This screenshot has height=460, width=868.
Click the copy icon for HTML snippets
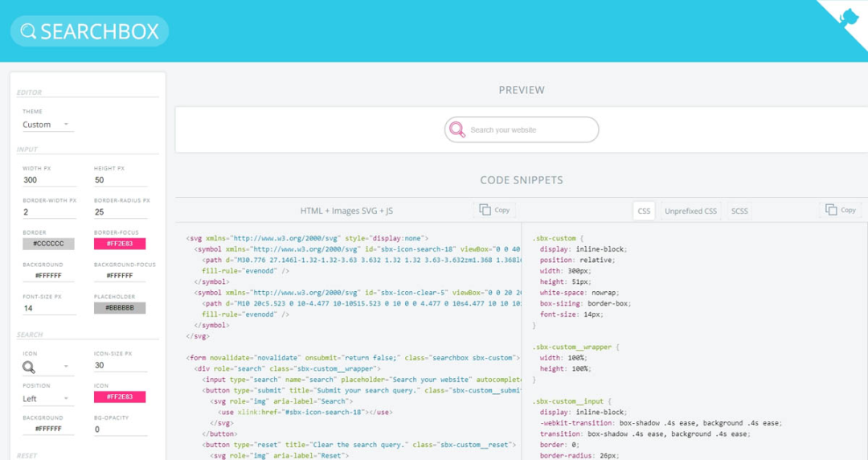click(485, 210)
